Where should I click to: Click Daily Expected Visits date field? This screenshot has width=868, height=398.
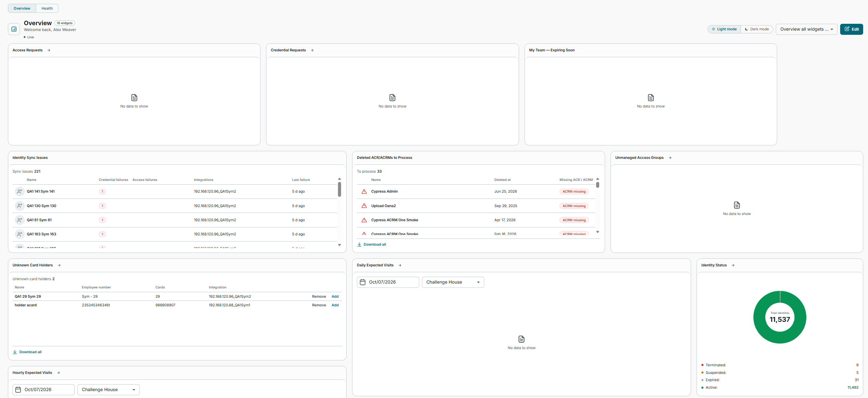tap(388, 282)
